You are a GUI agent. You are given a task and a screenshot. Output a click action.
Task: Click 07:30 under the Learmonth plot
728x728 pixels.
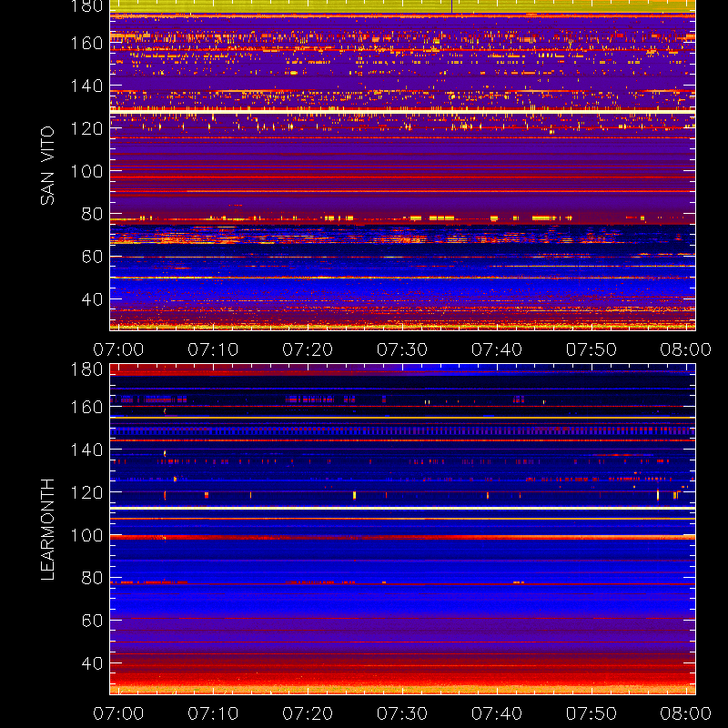point(402,713)
